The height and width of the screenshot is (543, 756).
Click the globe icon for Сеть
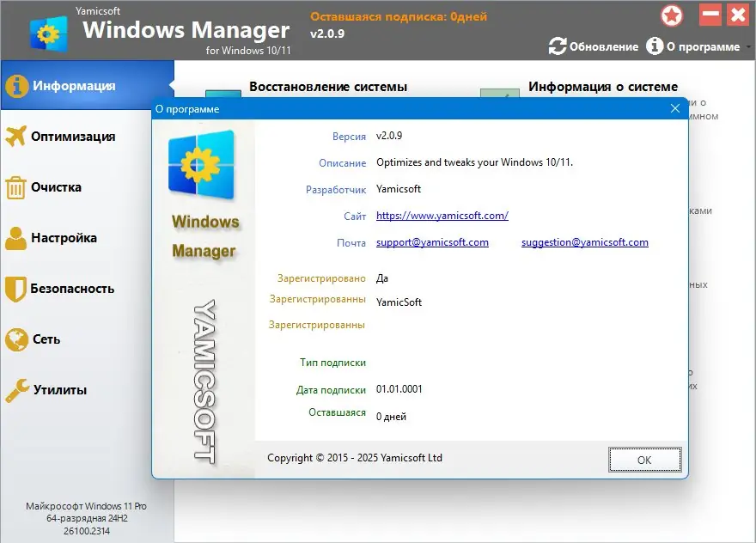pyautogui.click(x=17, y=339)
